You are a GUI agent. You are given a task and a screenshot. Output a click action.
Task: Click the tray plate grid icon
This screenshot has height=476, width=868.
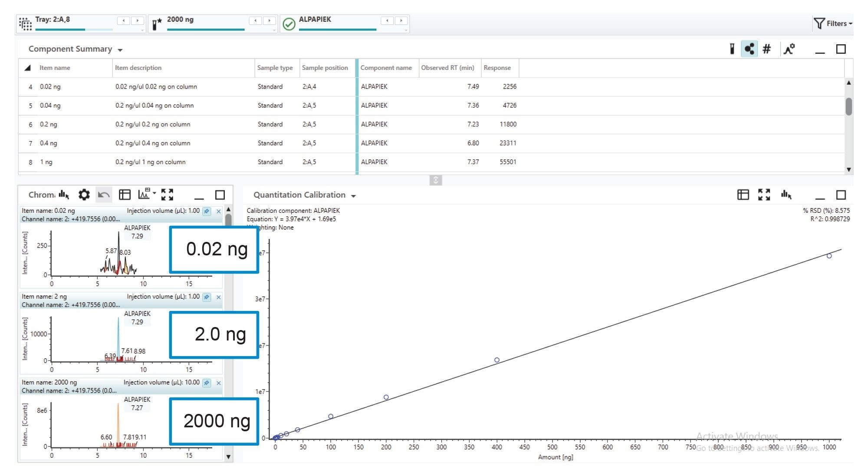pyautogui.click(x=26, y=24)
